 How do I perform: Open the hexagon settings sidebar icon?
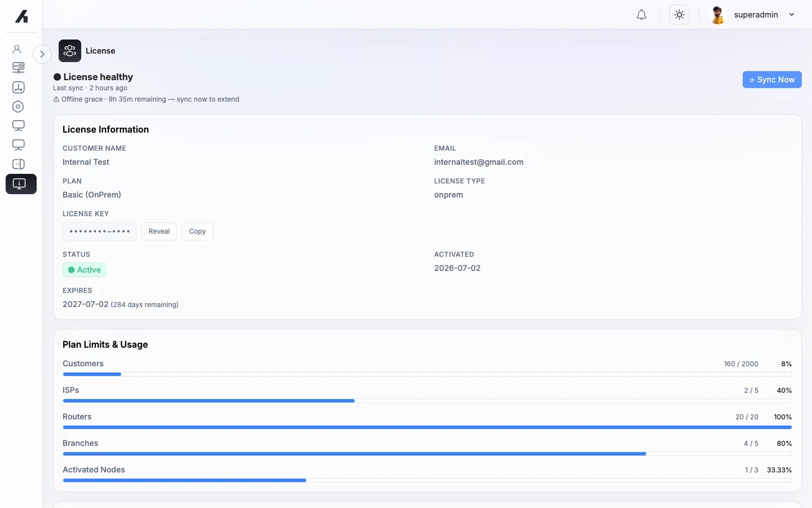click(18, 107)
